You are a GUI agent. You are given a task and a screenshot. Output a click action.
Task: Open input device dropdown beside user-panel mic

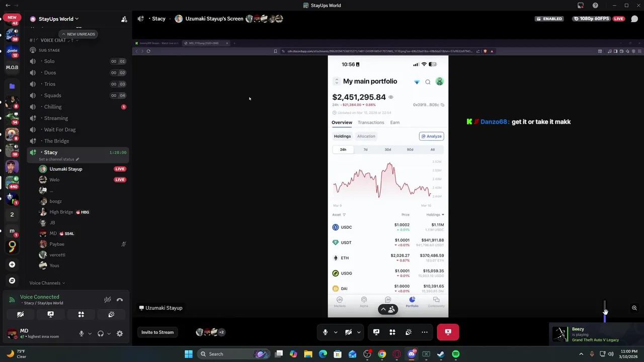coord(90,333)
